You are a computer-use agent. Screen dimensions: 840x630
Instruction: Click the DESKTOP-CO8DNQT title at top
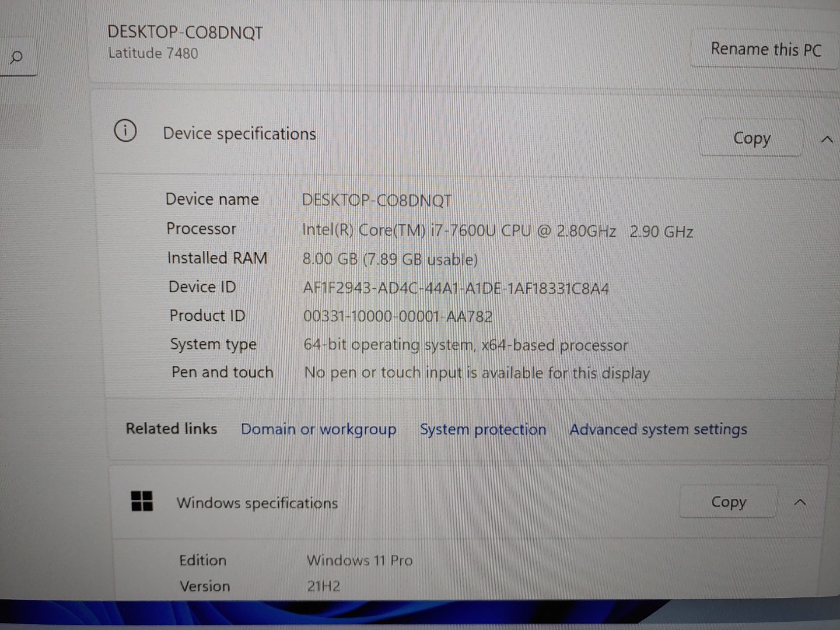(x=185, y=32)
